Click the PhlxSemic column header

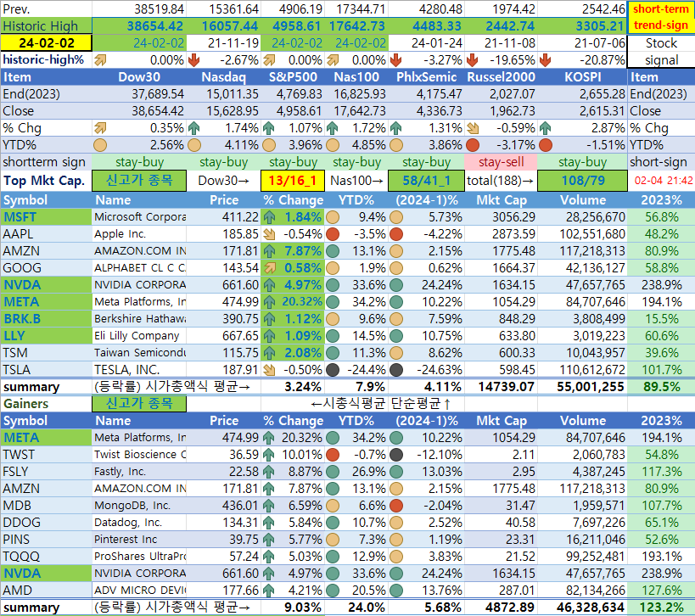[x=426, y=77]
